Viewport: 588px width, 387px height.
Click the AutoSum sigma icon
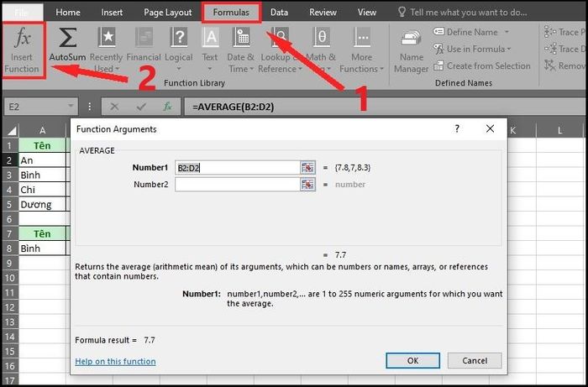(67, 38)
